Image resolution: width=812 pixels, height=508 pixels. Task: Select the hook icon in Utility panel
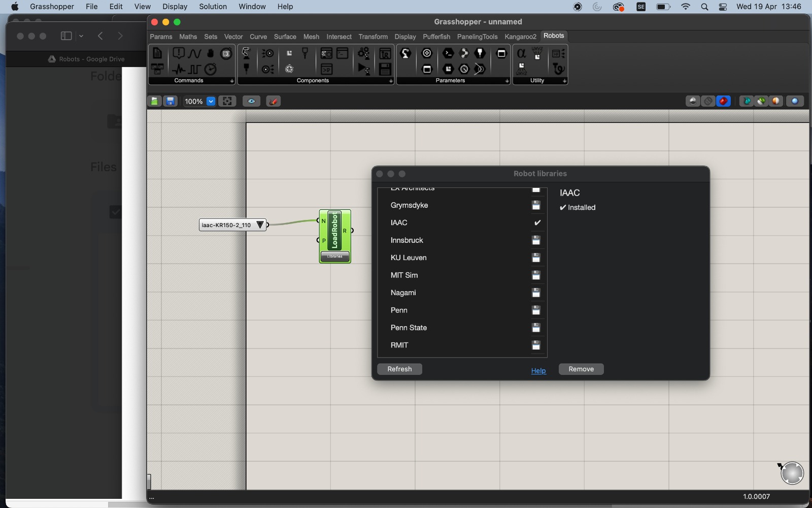pos(558,69)
